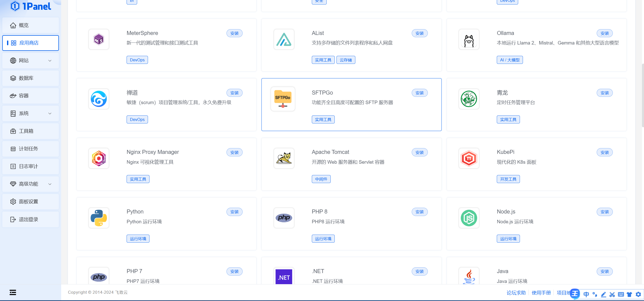Screen dimensions: 644x301
Task: Open the KubePi hexagon icon
Action: [469, 158]
